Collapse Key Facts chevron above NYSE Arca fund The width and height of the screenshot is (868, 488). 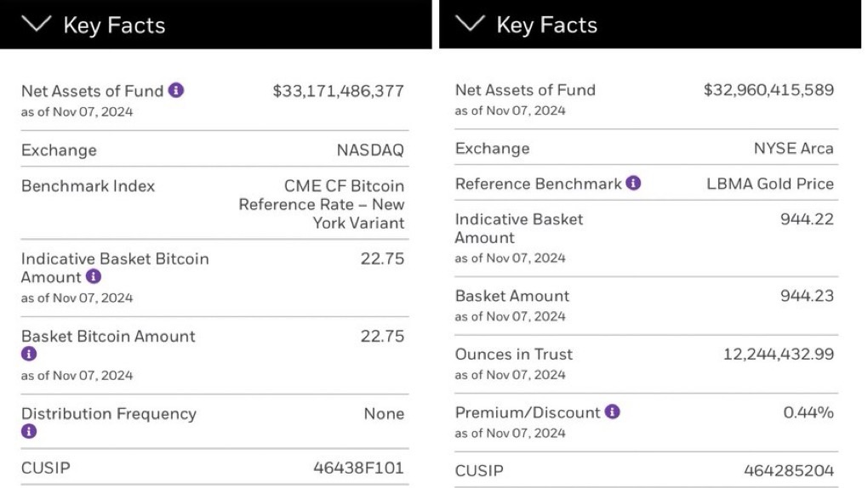click(470, 24)
